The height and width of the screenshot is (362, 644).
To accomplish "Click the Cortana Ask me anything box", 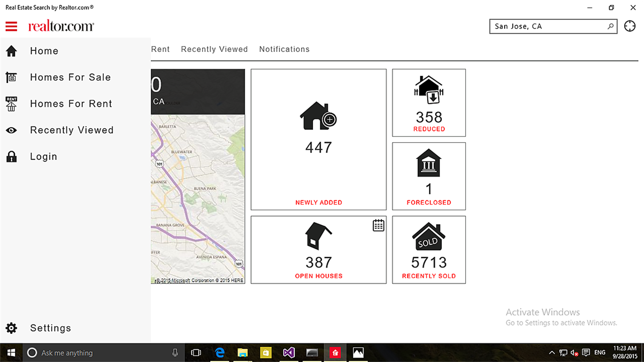I will tap(103, 353).
